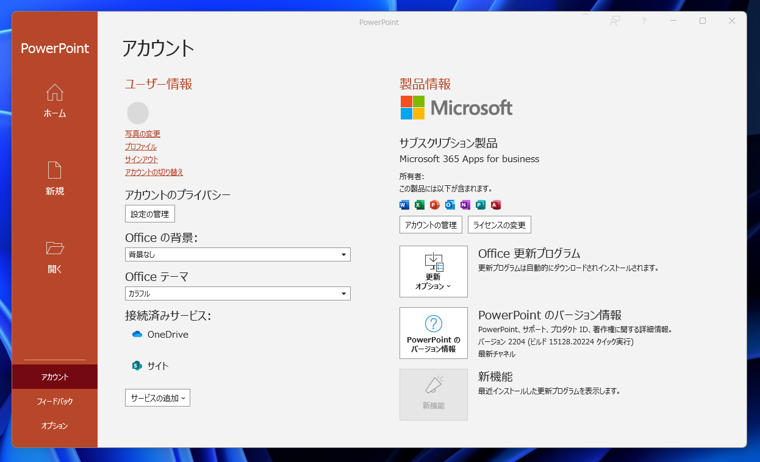
Task: Click the サイト service label
Action: pyautogui.click(x=158, y=366)
